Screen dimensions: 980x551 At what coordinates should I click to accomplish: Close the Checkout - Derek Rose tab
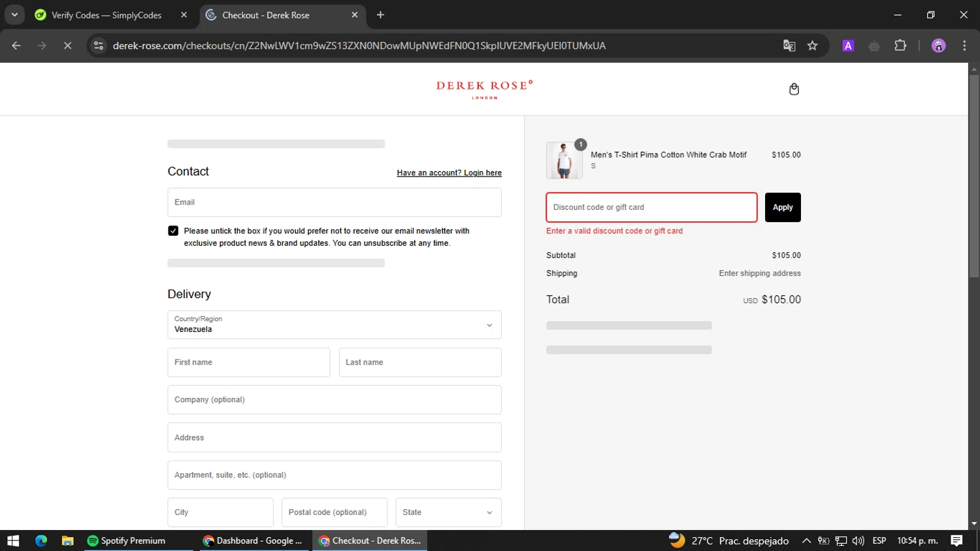[x=355, y=15]
